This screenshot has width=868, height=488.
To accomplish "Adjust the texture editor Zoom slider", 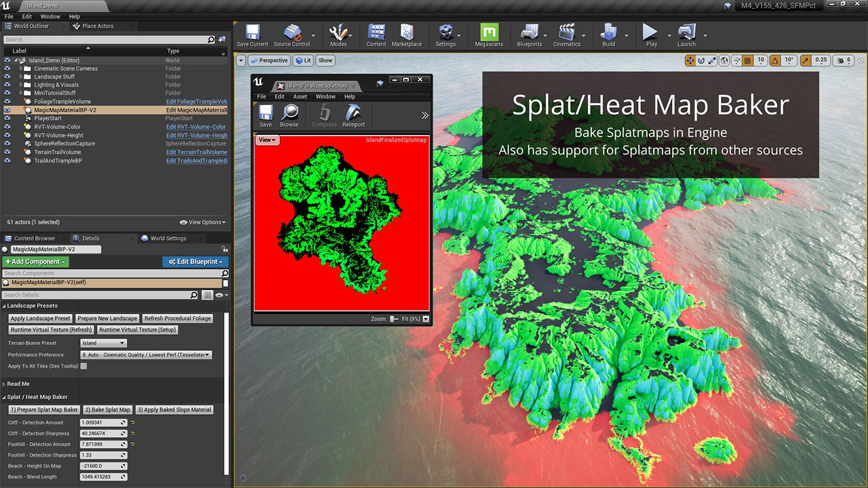I will 394,319.
